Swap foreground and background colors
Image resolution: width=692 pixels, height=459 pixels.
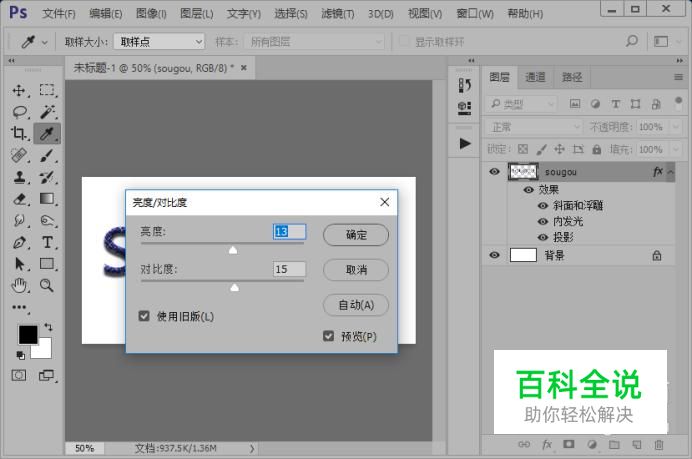point(48,327)
